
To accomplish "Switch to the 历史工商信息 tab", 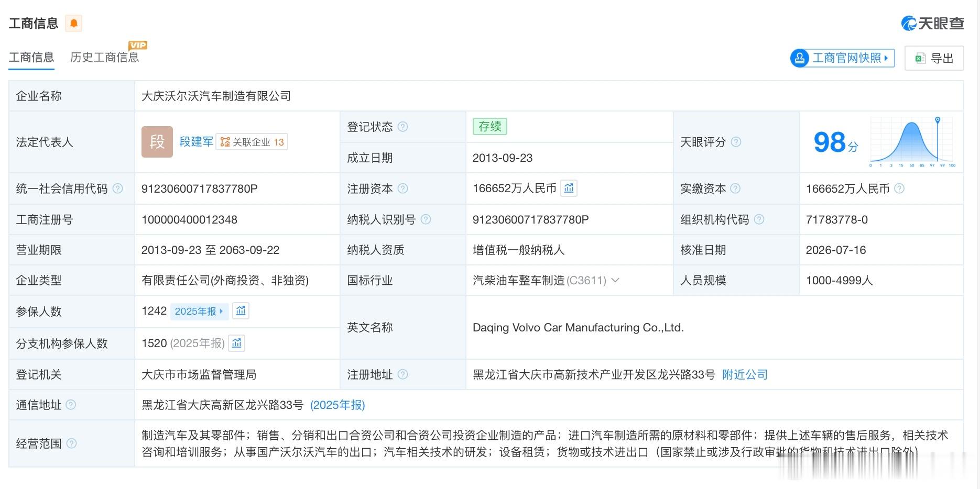I will 105,58.
